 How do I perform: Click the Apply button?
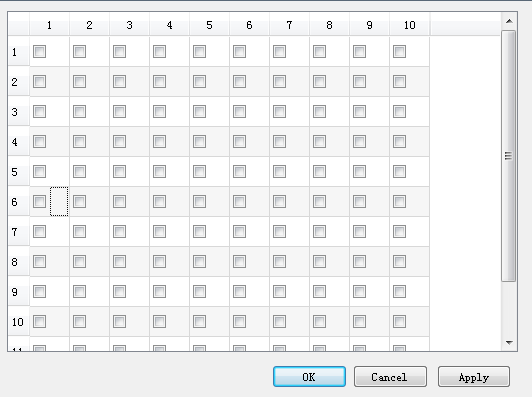(x=474, y=377)
